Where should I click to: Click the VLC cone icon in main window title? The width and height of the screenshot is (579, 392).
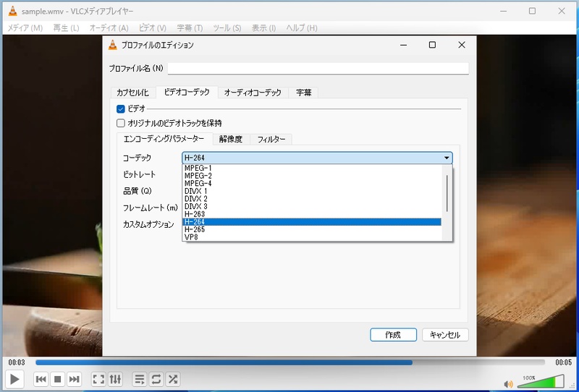(x=12, y=11)
